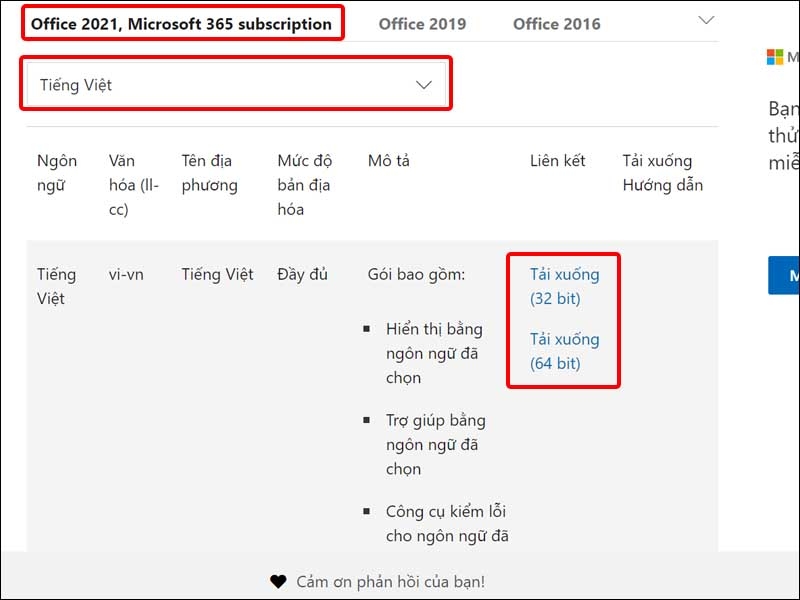The height and width of the screenshot is (600, 800).
Task: Click the Tên địa phương column header
Action: (209, 172)
